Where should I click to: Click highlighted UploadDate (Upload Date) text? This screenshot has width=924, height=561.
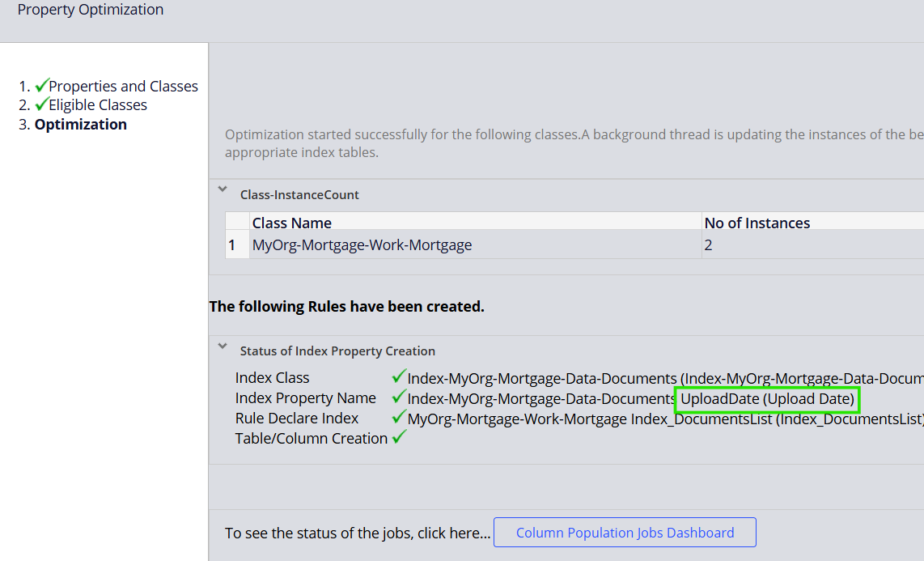point(766,398)
